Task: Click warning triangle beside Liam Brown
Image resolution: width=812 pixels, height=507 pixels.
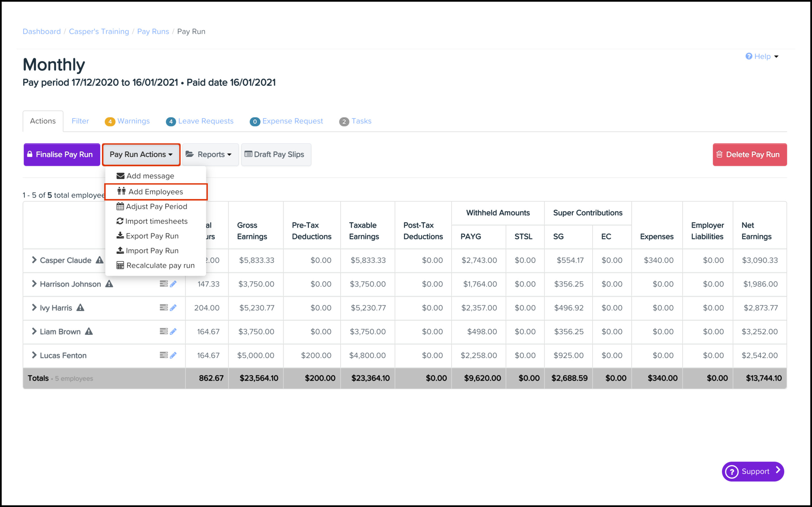Action: click(88, 331)
